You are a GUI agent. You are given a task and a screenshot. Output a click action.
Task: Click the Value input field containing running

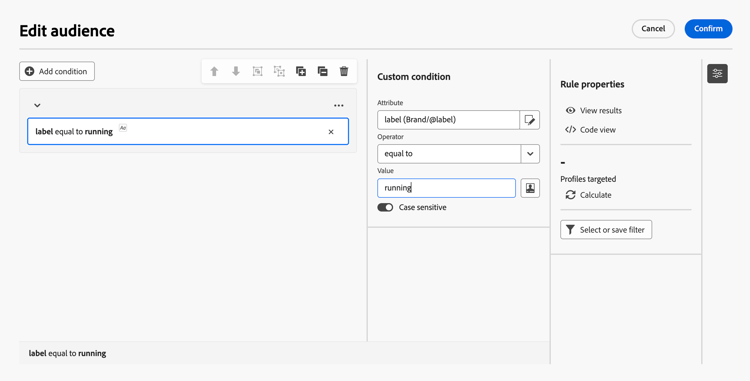tap(446, 188)
